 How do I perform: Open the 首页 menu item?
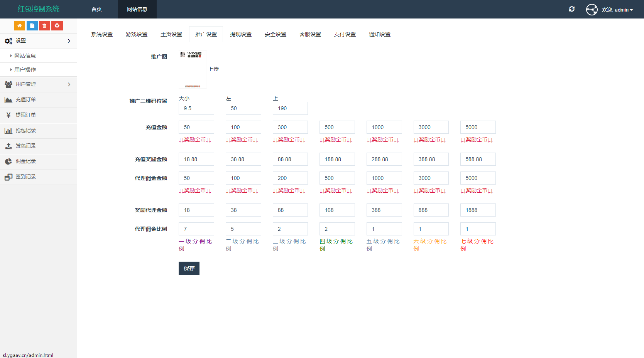point(96,9)
